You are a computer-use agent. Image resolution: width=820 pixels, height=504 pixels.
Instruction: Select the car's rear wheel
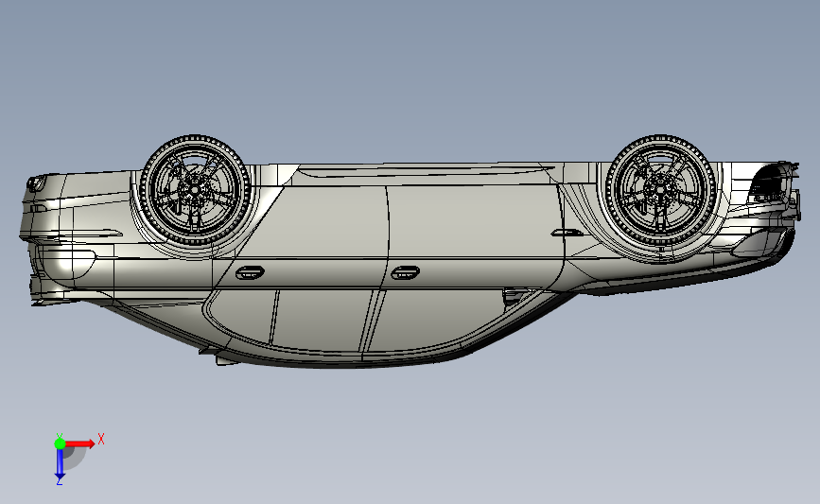pos(195,190)
